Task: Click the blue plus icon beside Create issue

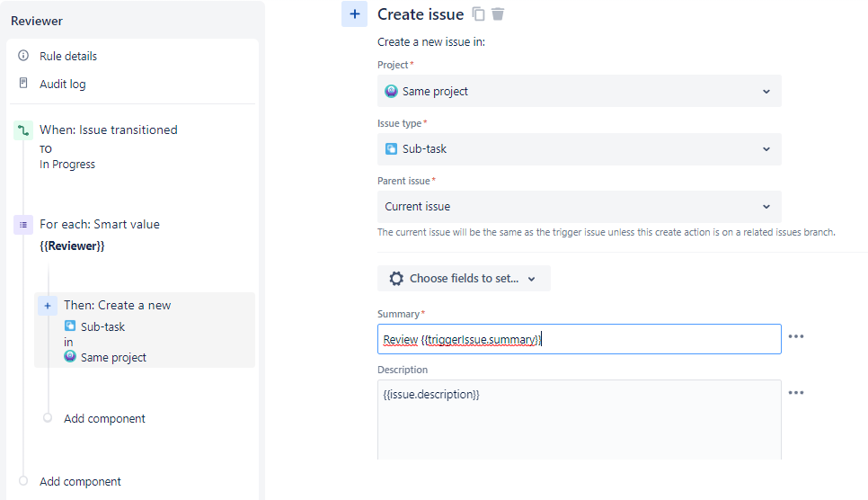Action: click(x=354, y=13)
